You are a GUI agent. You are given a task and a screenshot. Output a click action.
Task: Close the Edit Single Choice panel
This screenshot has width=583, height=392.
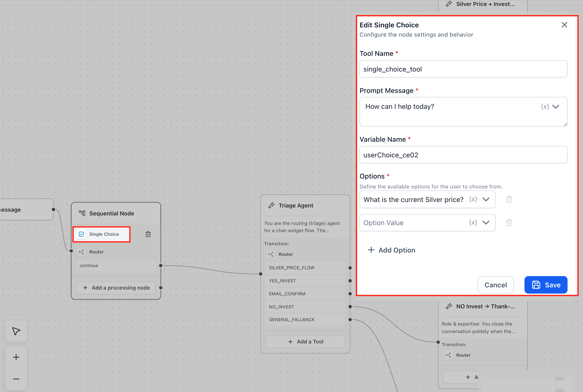(564, 25)
